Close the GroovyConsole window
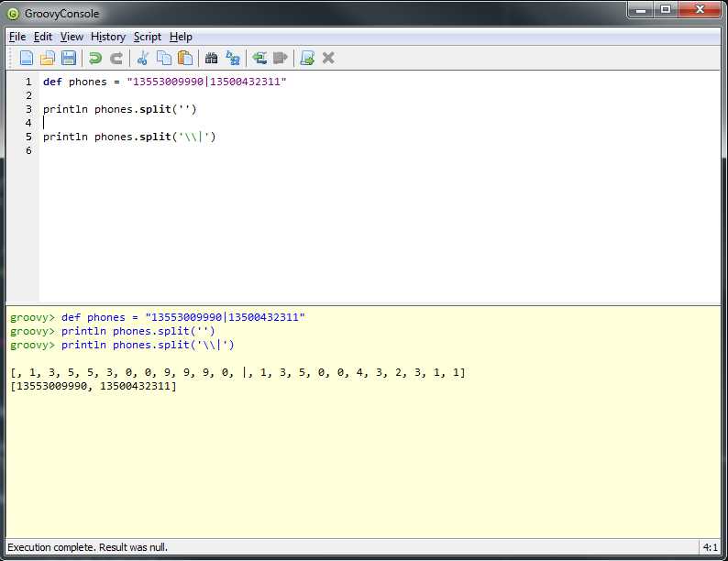 700,10
